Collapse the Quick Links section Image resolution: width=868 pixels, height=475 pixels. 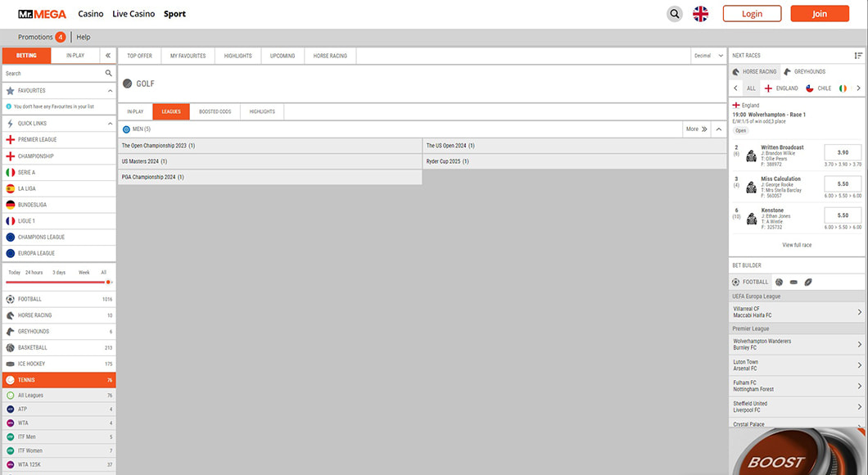(111, 124)
